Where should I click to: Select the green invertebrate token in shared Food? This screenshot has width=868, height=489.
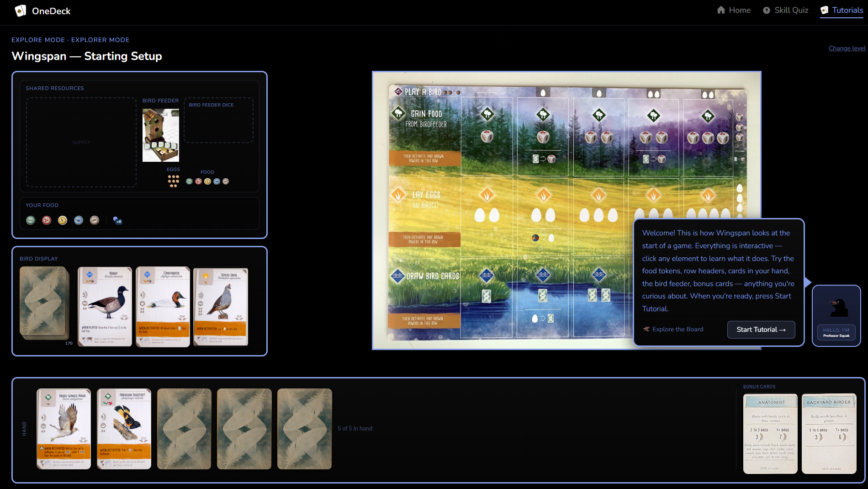pos(189,181)
